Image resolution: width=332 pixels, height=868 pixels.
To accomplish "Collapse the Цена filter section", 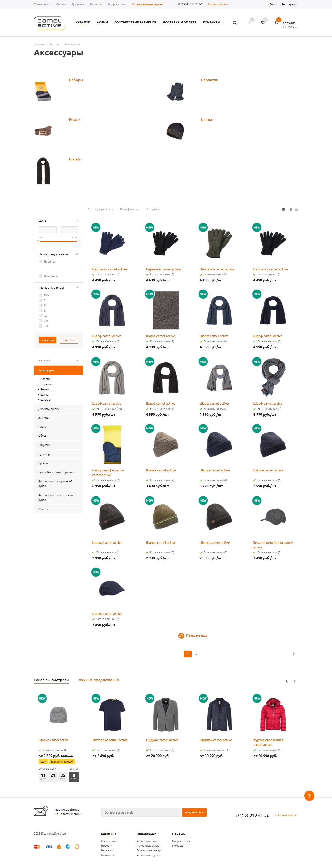I will tap(77, 220).
